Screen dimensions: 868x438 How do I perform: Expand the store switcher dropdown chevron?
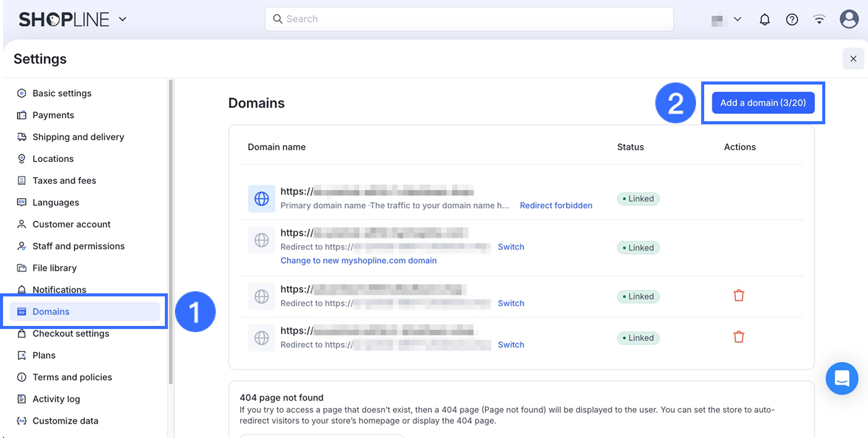[x=737, y=19]
